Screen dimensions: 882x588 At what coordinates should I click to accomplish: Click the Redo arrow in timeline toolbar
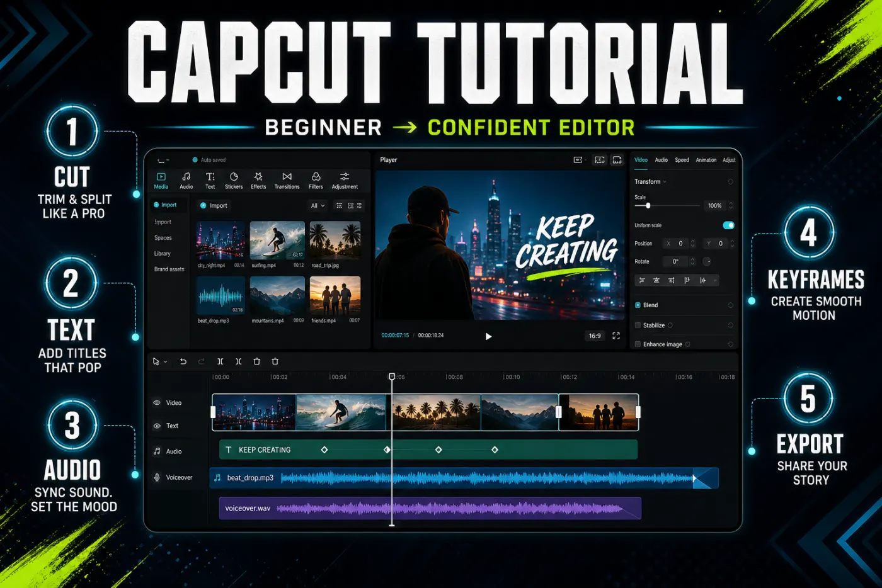pyautogui.click(x=202, y=361)
